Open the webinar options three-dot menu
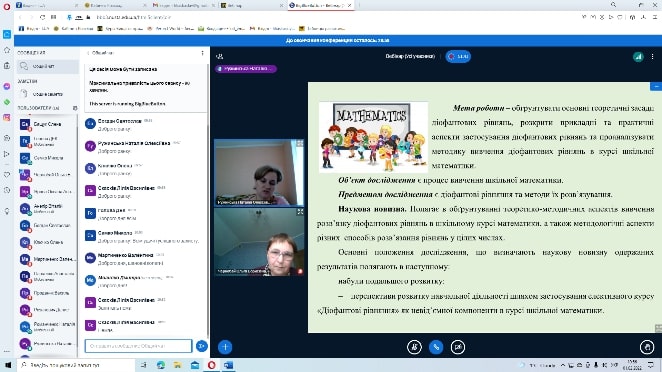The width and height of the screenshot is (662, 372). (652, 57)
